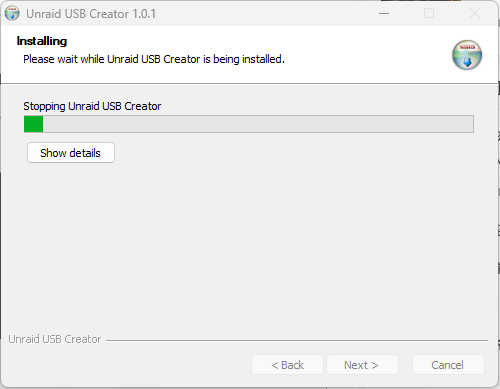Cancel the installation
This screenshot has width=500, height=389.
point(448,365)
